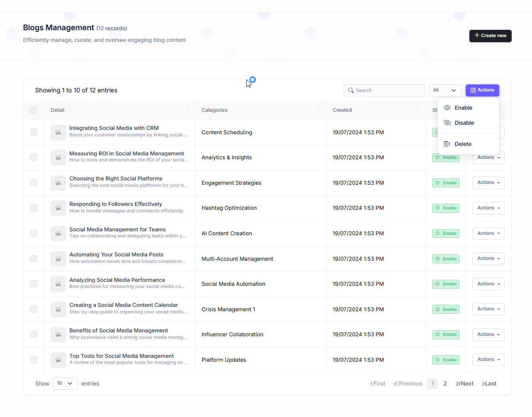Click the sort arrows icon in Categories column
Viewport: 532px width, 417px height.
pos(319,111)
